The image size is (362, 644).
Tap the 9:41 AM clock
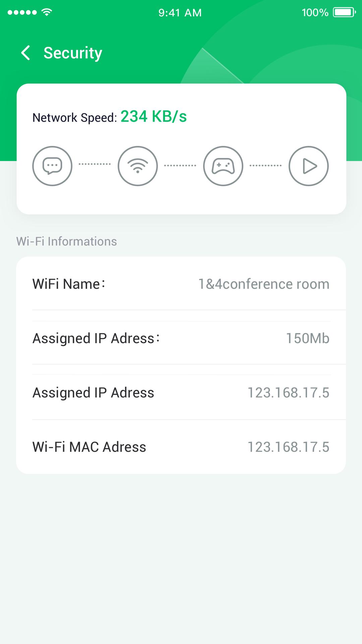[x=180, y=13]
